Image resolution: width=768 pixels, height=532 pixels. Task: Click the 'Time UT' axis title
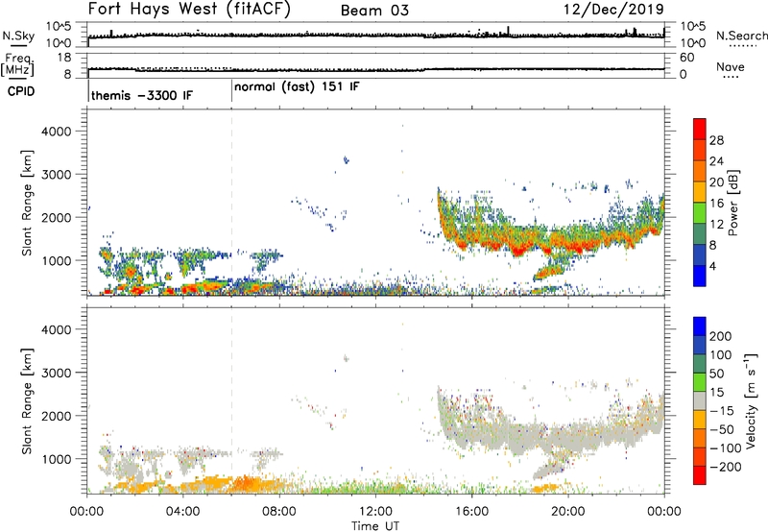click(x=375, y=526)
